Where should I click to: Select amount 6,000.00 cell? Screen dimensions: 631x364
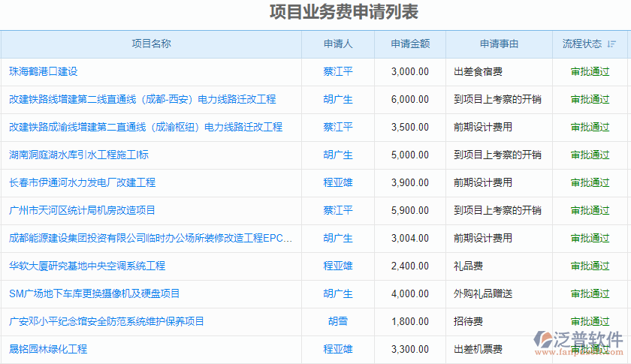(x=410, y=99)
